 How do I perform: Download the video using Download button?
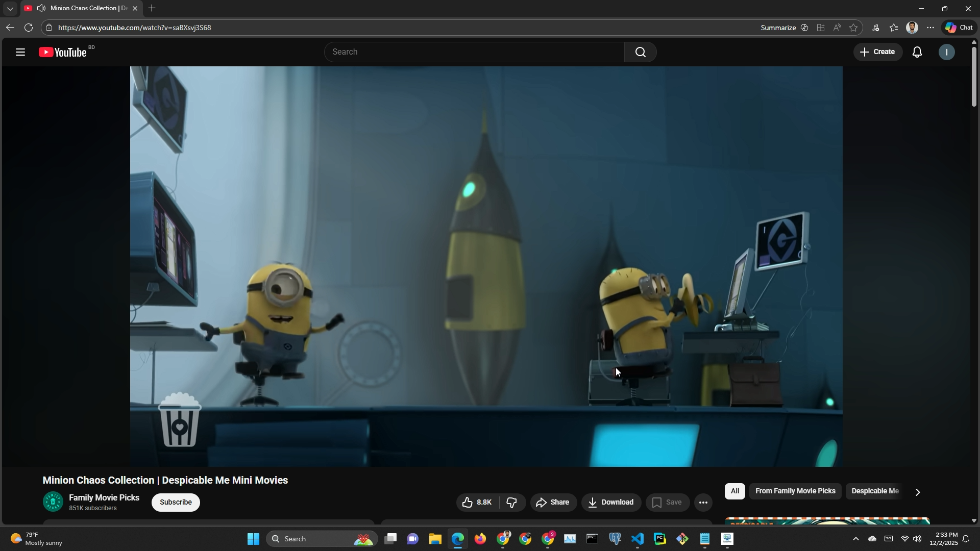[x=611, y=503]
